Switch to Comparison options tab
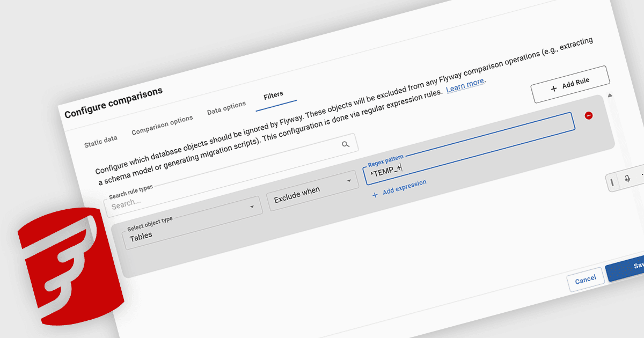The image size is (644, 338). pos(162,124)
